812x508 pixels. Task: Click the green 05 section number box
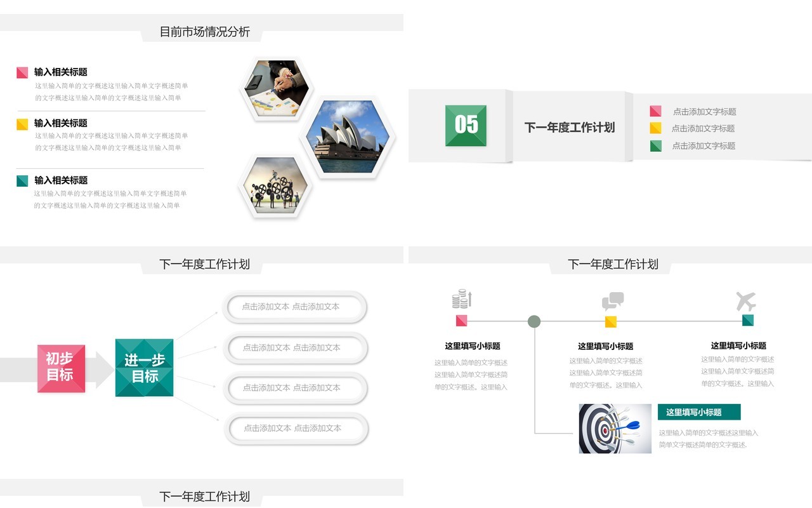[466, 125]
